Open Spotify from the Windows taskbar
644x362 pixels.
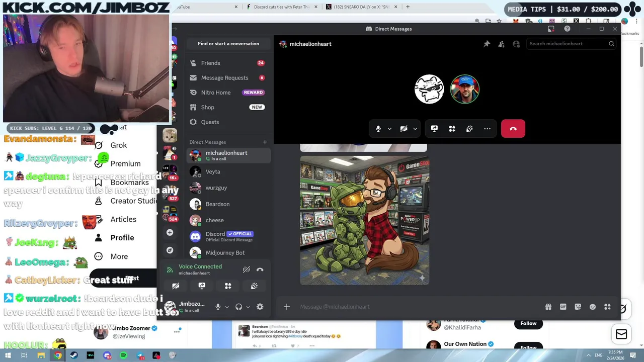(123, 355)
